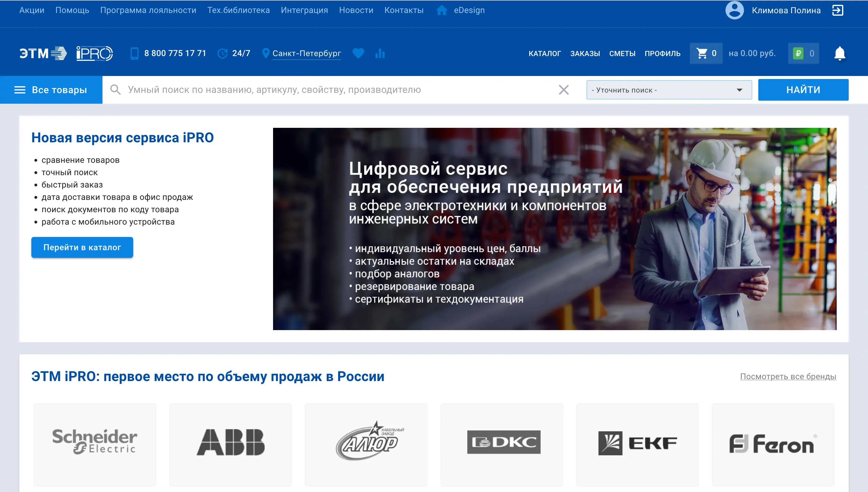Open the 'Заказы' menu item
The width and height of the screenshot is (868, 492).
[x=585, y=53]
